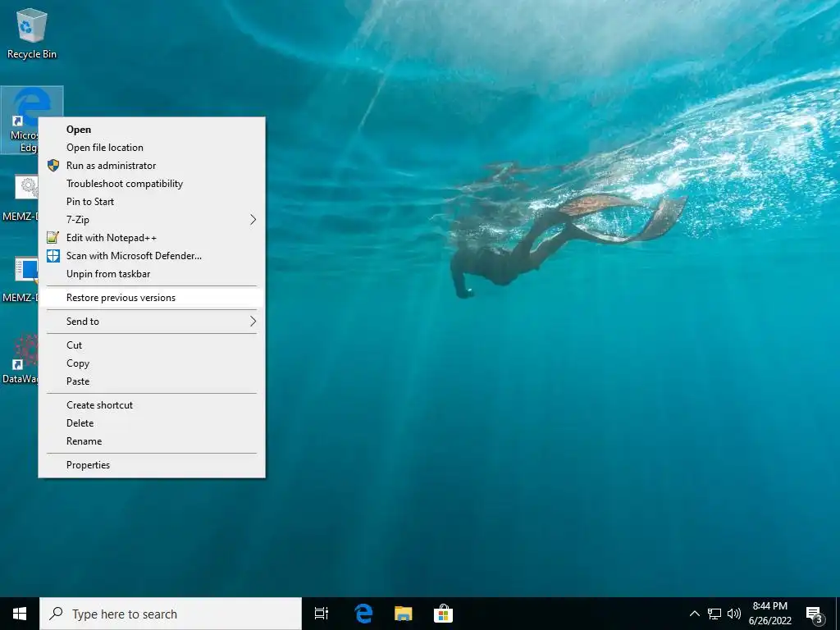Open Microsoft Store from the taskbar

coord(443,614)
